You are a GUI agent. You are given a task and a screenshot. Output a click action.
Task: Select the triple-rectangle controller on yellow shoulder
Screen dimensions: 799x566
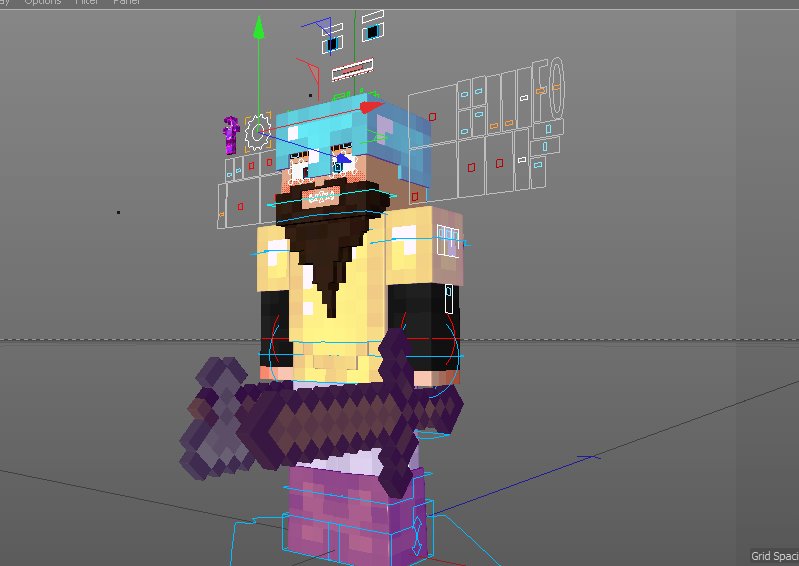(x=448, y=240)
